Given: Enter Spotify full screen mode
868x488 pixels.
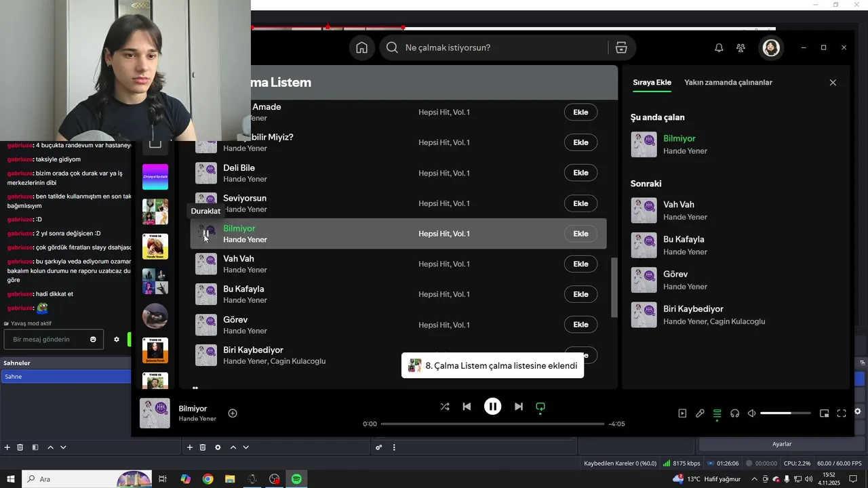Looking at the screenshot, I should click(x=842, y=413).
